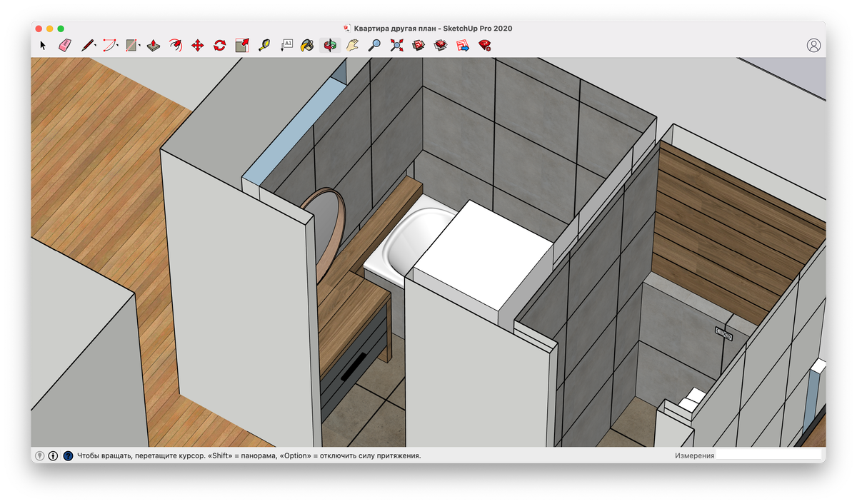
Task: Activate the Tape Measure tool
Action: (264, 45)
